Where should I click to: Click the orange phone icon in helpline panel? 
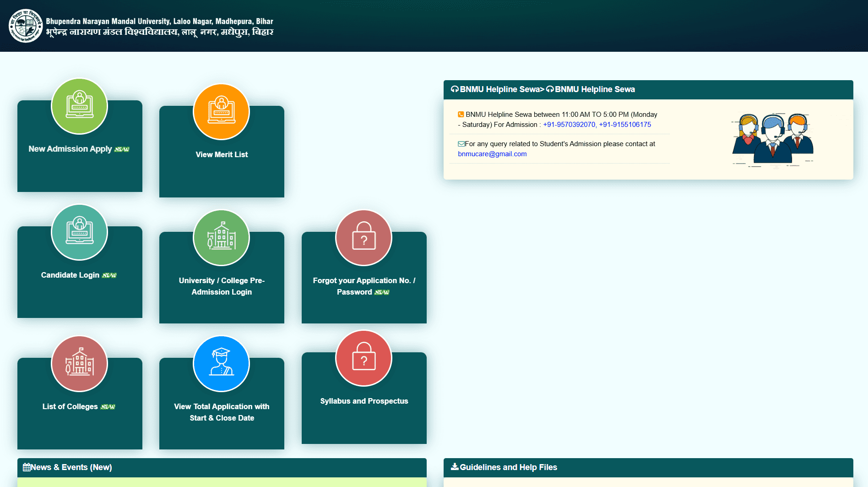[x=461, y=115]
